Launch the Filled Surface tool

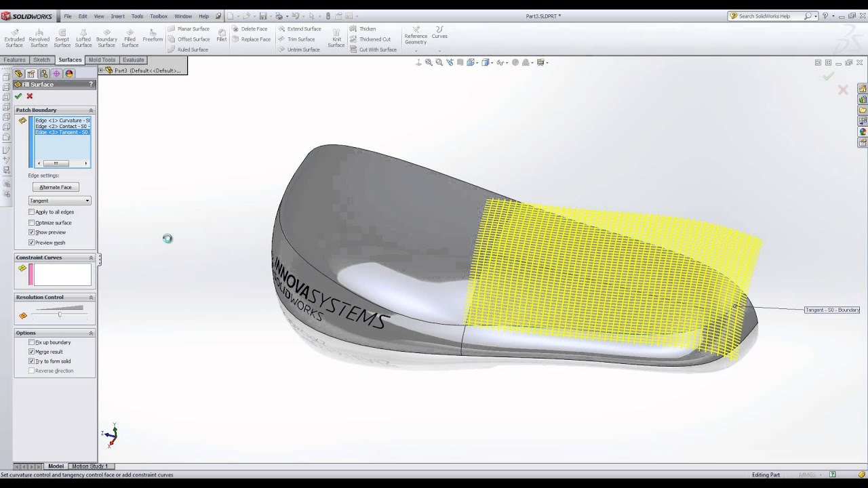130,37
